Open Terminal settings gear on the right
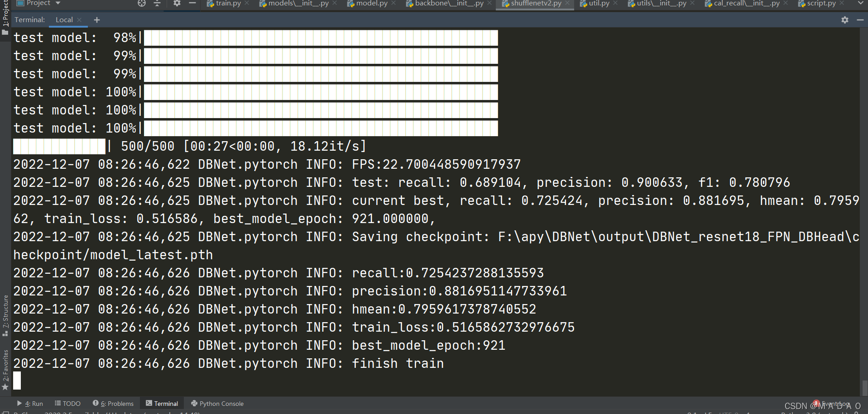 pos(845,20)
